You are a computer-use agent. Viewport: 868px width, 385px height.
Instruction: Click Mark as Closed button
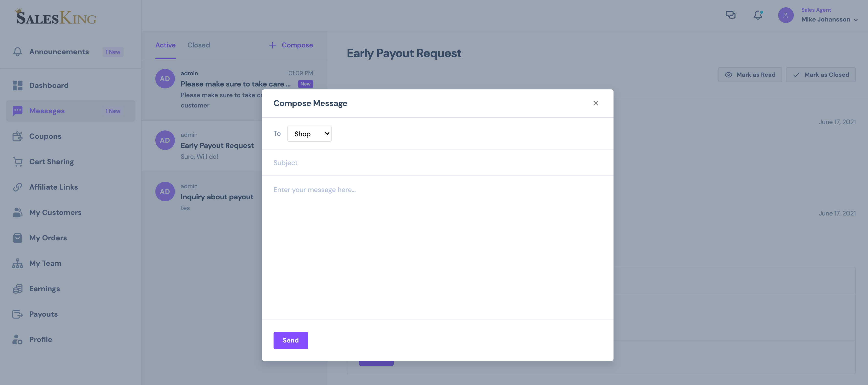(x=822, y=74)
